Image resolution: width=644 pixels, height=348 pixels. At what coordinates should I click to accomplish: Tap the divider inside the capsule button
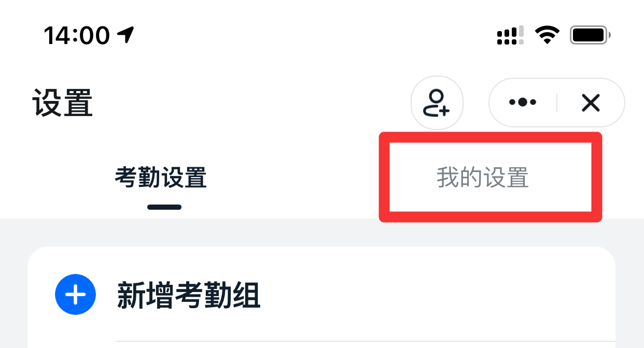tap(557, 103)
